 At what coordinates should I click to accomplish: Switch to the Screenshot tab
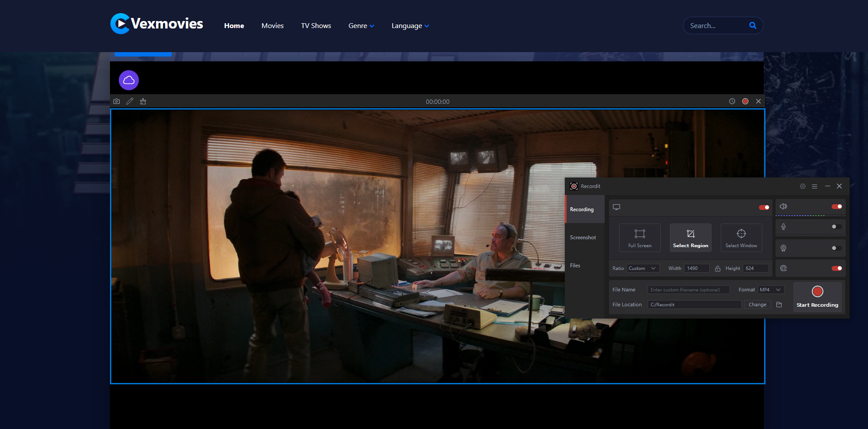pos(583,238)
